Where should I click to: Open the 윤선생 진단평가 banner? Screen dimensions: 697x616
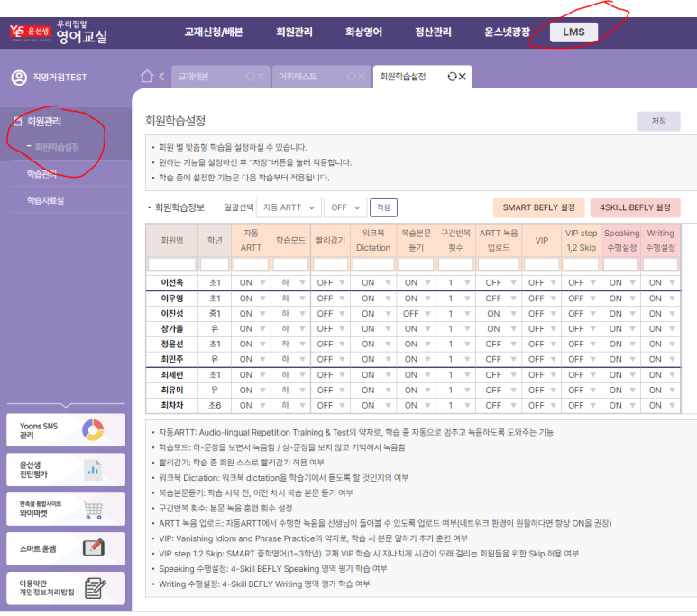[x=66, y=470]
